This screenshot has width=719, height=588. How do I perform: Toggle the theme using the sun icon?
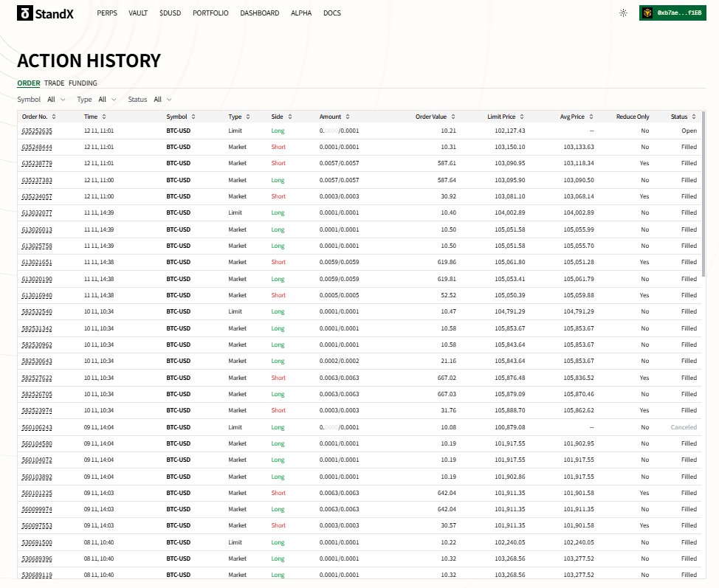click(622, 13)
